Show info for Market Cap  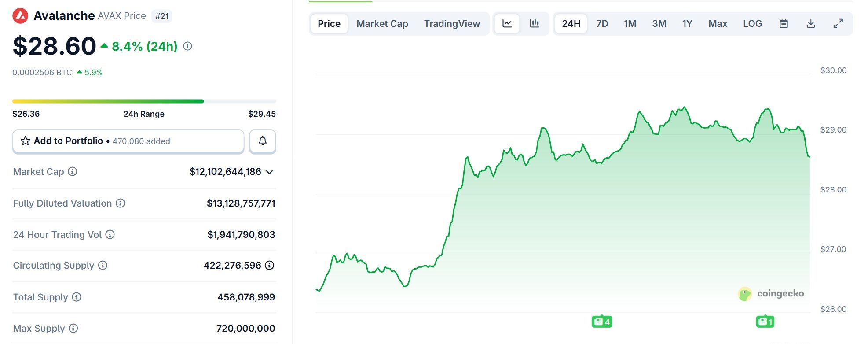click(x=73, y=172)
